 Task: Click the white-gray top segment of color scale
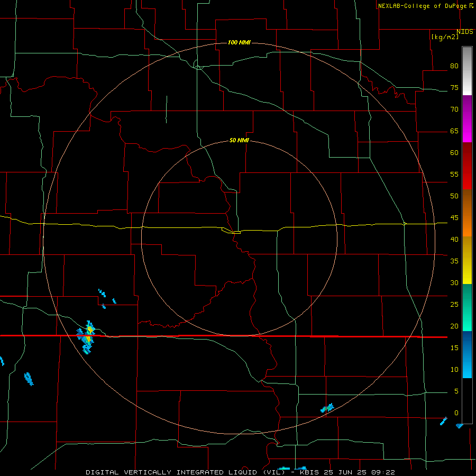tap(467, 71)
